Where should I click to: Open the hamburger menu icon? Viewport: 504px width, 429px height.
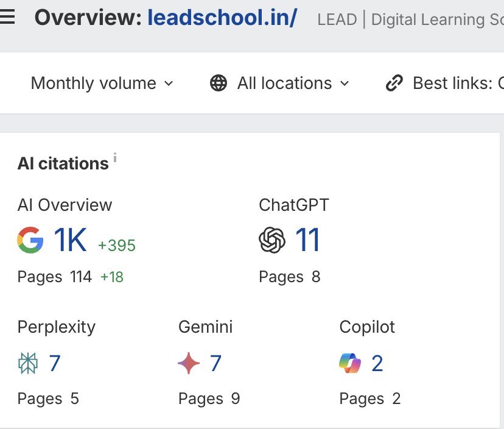pos(7,16)
